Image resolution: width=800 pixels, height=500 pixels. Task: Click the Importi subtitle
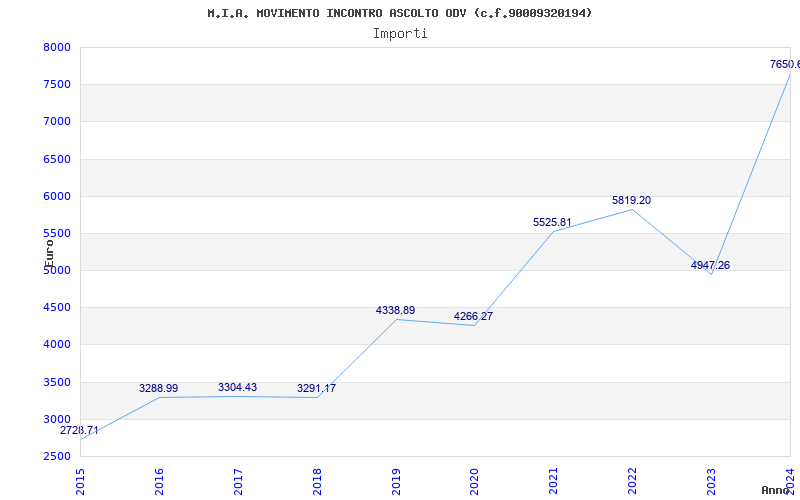[400, 34]
